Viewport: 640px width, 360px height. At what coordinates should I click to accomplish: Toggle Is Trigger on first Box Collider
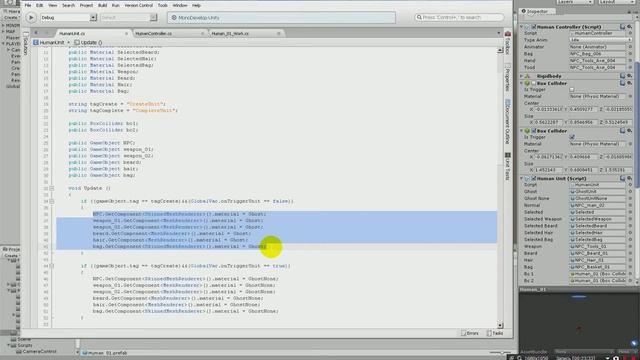coord(572,90)
